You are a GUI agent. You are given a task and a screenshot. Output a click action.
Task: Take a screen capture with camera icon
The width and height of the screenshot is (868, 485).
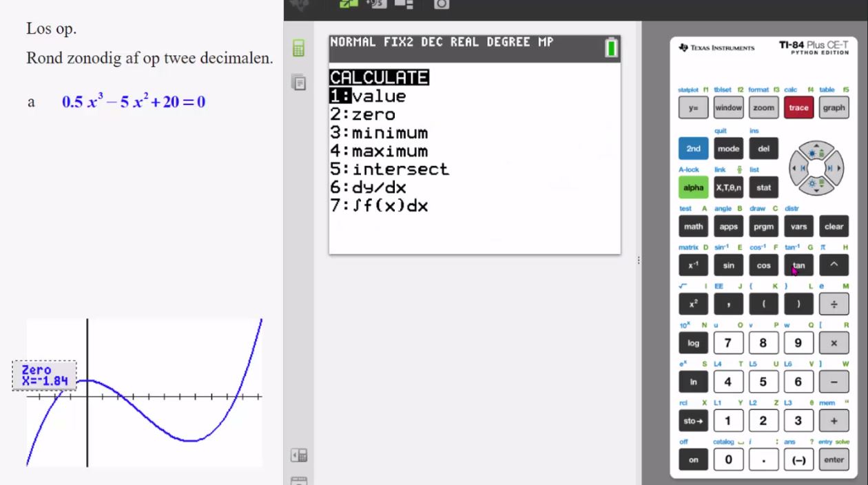pyautogui.click(x=441, y=4)
